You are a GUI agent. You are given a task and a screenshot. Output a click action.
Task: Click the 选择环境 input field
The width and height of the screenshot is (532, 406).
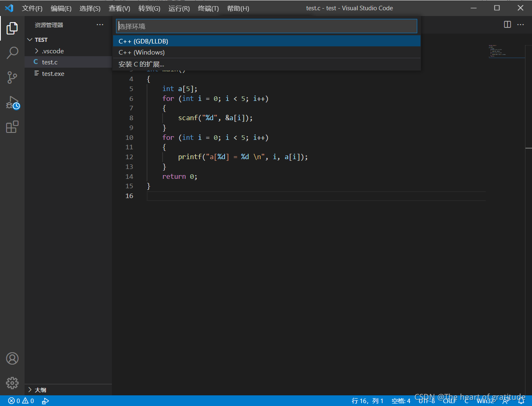click(267, 26)
